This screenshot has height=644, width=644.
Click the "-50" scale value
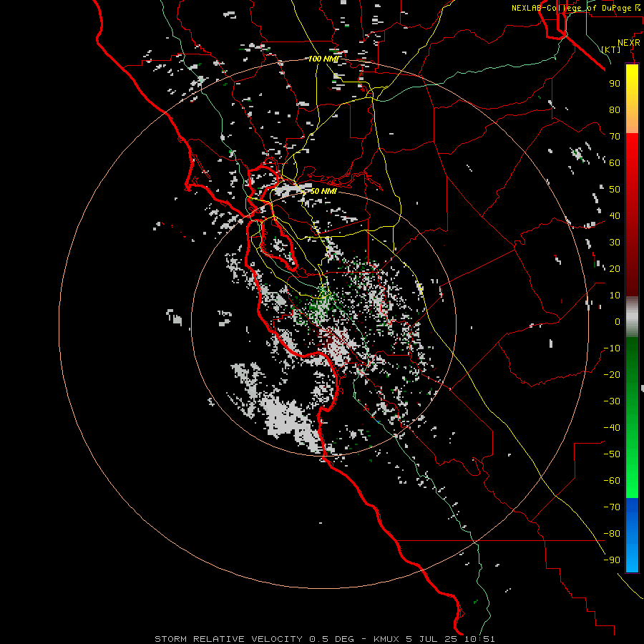pos(612,454)
